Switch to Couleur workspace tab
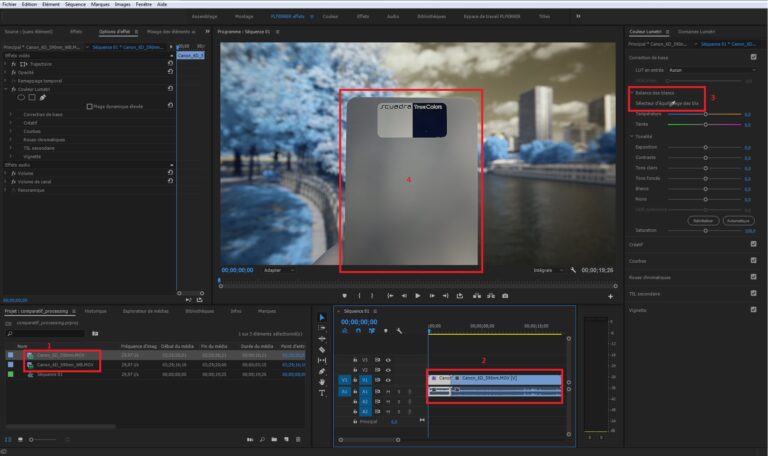The image size is (768, 456). pyautogui.click(x=330, y=16)
